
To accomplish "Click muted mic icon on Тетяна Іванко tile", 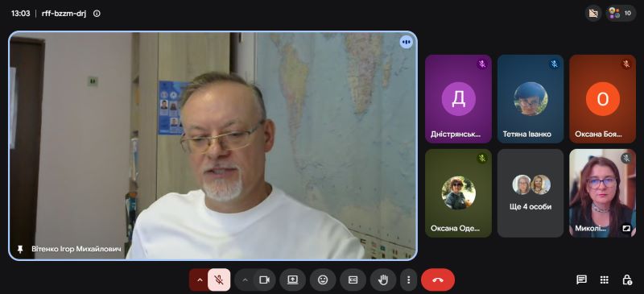I will pyautogui.click(x=554, y=64).
